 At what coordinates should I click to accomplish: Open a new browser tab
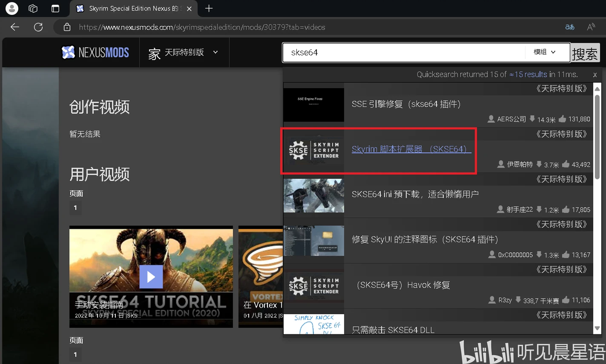pos(209,8)
